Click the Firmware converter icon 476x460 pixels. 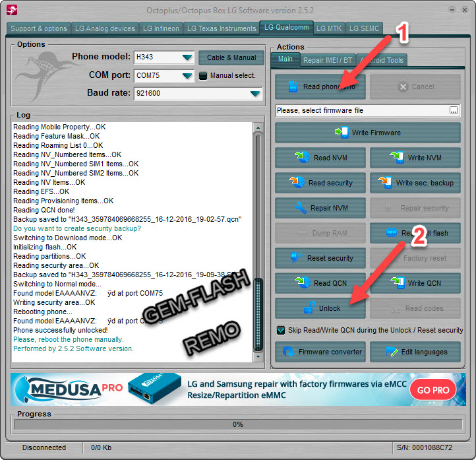[x=288, y=352]
